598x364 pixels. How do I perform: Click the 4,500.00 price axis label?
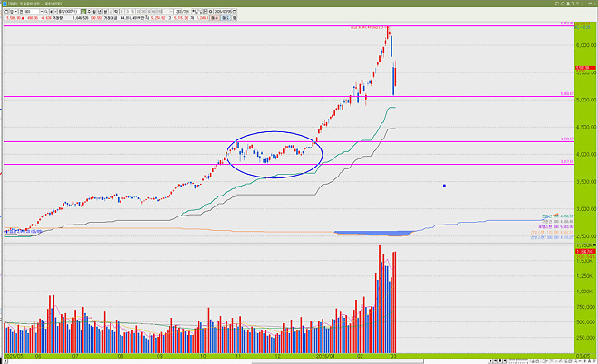[586, 127]
